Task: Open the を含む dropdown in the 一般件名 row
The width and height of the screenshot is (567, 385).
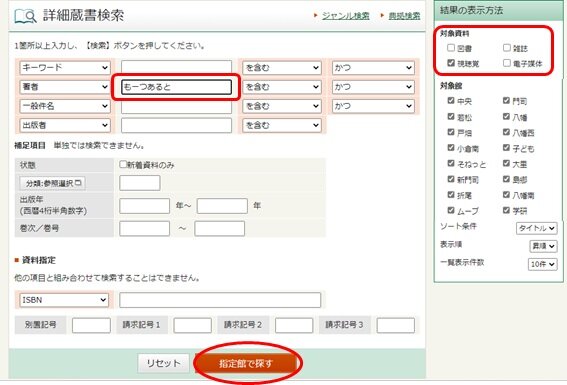Action: [x=282, y=106]
